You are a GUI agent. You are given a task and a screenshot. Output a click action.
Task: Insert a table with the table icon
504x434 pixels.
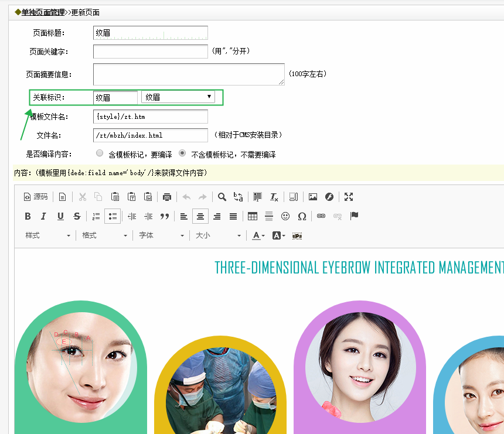(253, 216)
